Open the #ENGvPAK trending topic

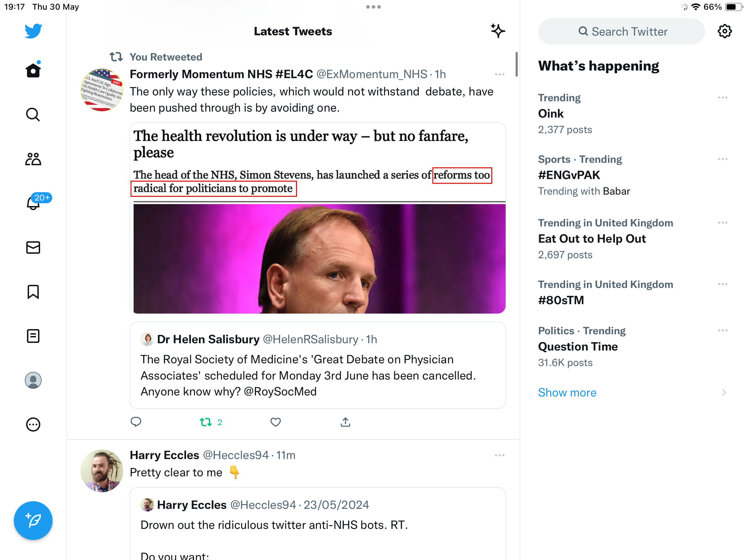pyautogui.click(x=569, y=175)
